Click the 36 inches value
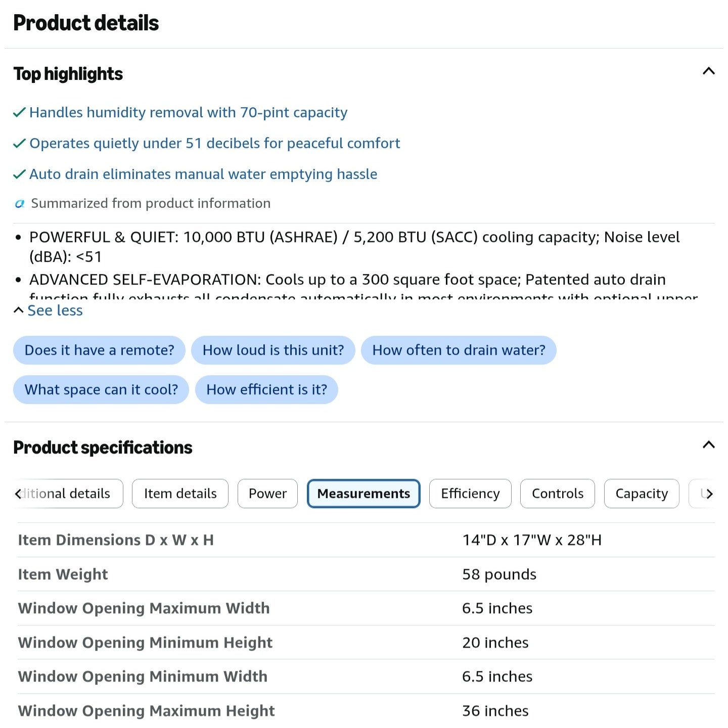The width and height of the screenshot is (728, 728). [x=495, y=711]
